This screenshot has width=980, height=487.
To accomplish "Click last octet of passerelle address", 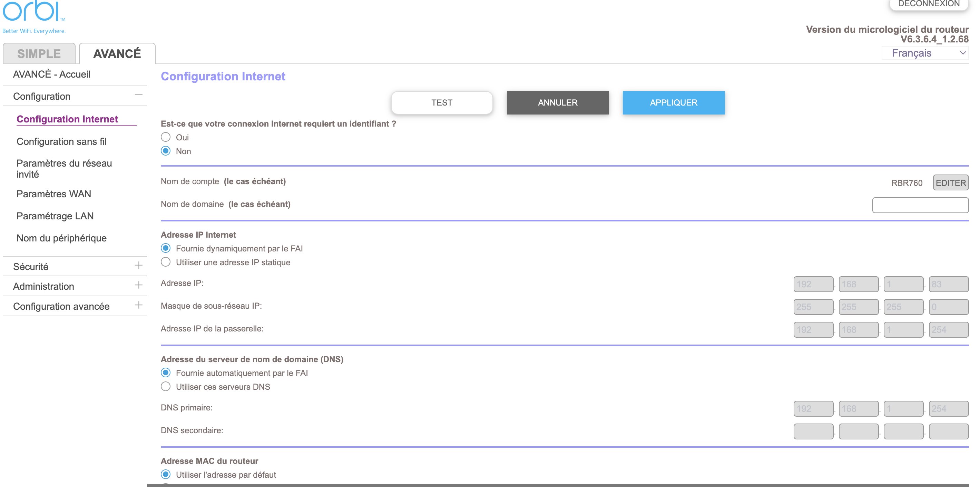I will [x=948, y=330].
